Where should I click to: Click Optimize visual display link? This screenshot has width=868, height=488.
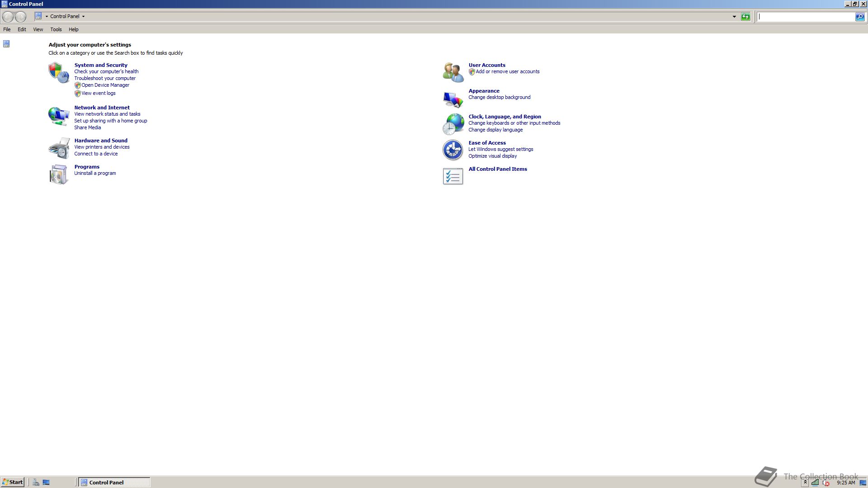coord(493,156)
